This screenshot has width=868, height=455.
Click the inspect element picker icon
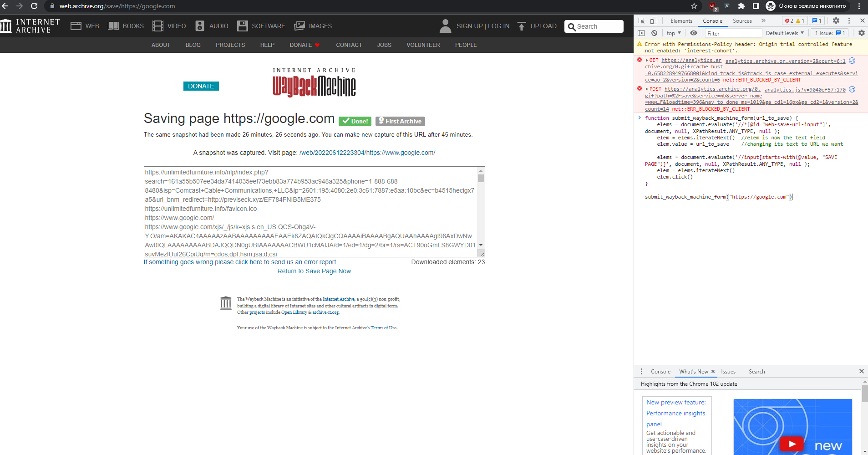641,20
